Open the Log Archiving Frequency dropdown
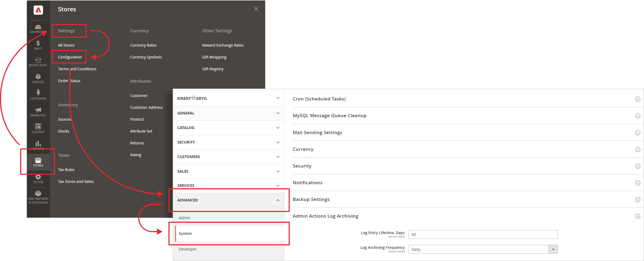Screen dimensions: 644x261 (553, 249)
